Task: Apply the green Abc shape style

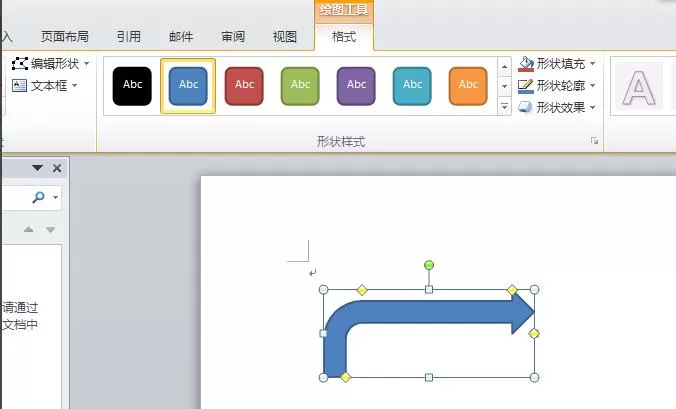Action: coord(300,86)
